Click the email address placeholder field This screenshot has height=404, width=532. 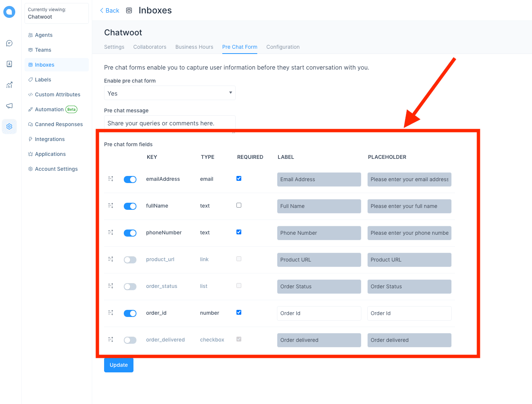click(409, 179)
